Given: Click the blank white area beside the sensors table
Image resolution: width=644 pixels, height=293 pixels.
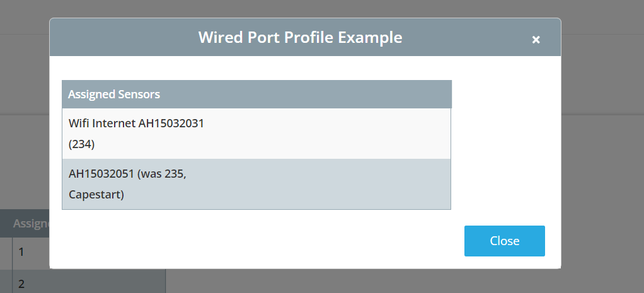Looking at the screenshot, I should click(505, 144).
